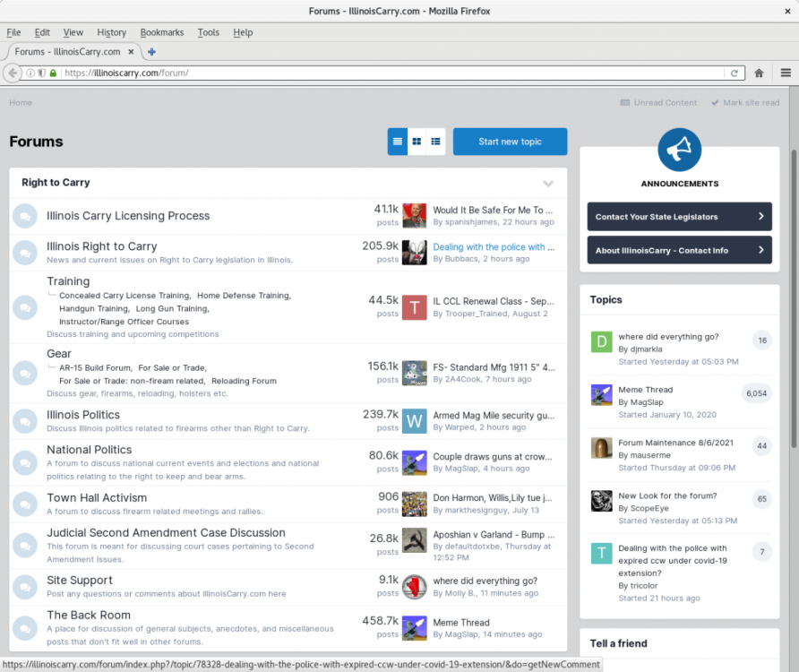799x672 pixels.
Task: Click the Gear forum bubble icon
Action: 25,374
